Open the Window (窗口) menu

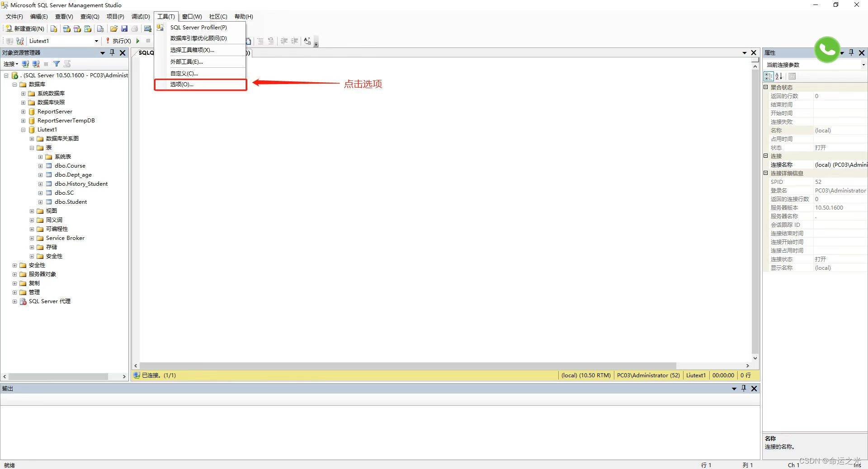click(192, 16)
